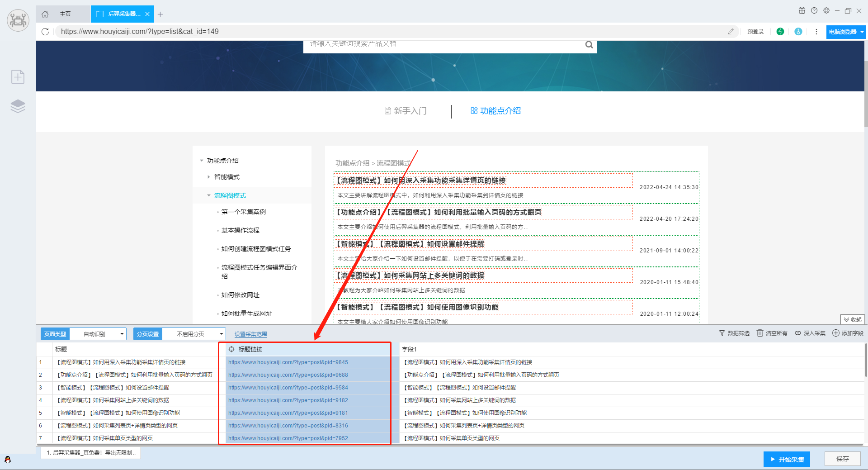
Task: Click the 设置采集范围 link
Action: 251,334
